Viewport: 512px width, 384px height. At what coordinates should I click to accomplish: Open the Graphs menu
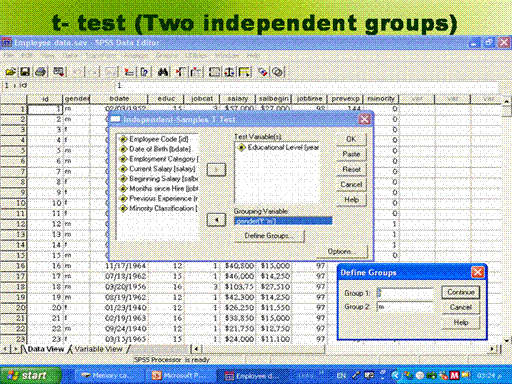(167, 55)
